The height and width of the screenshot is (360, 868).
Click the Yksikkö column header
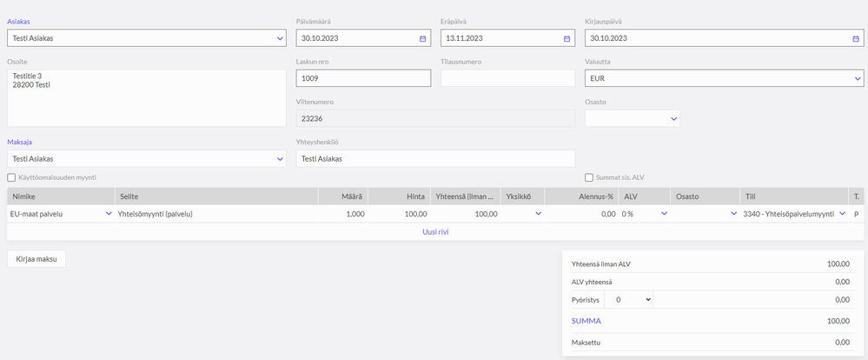[x=522, y=196]
